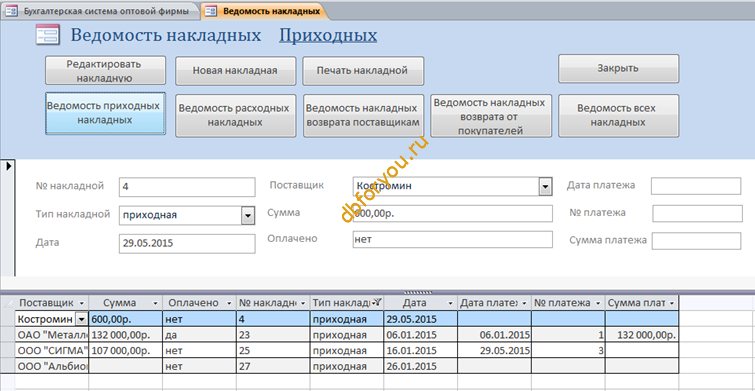Open Оплачено column header dropdown arrow
Screen dimensions: 755x391
pyautogui.click(x=229, y=303)
